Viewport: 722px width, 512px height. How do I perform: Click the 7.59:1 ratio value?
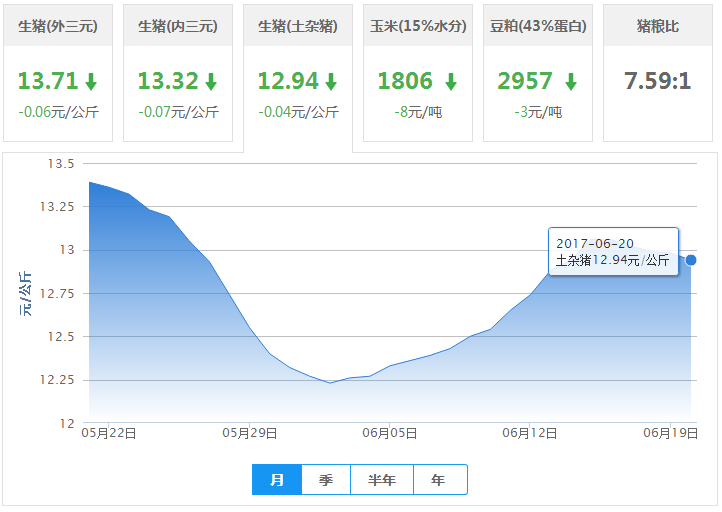click(x=658, y=81)
